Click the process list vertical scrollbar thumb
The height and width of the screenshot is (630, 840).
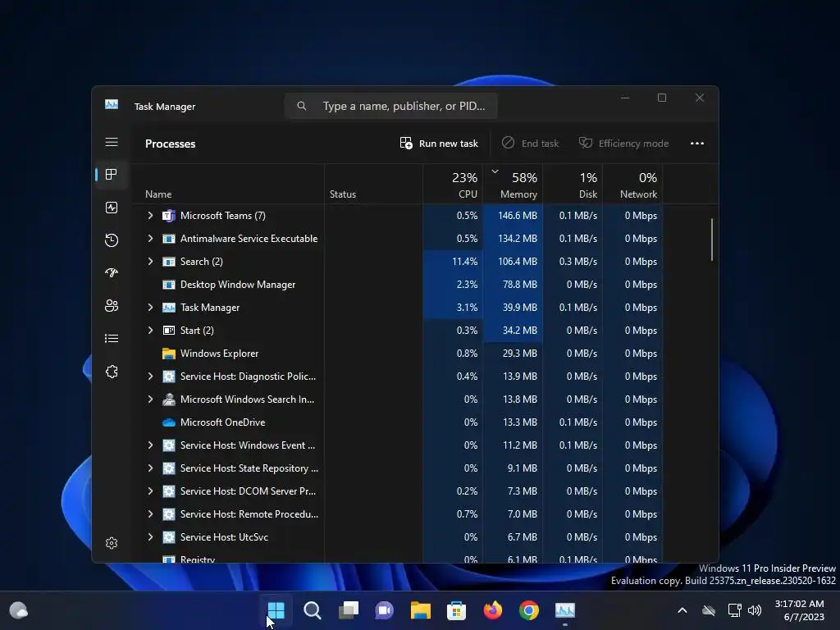712,240
